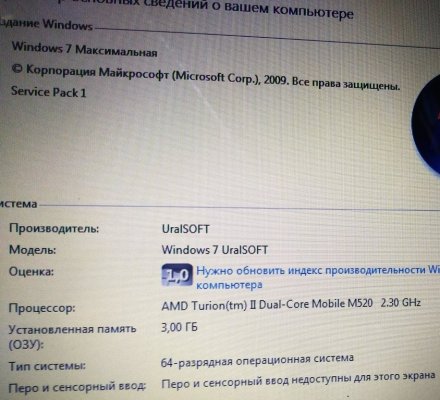Click the 'Установленная память (ОЗУ):' label
This screenshot has height=400, width=440.
[x=72, y=337]
